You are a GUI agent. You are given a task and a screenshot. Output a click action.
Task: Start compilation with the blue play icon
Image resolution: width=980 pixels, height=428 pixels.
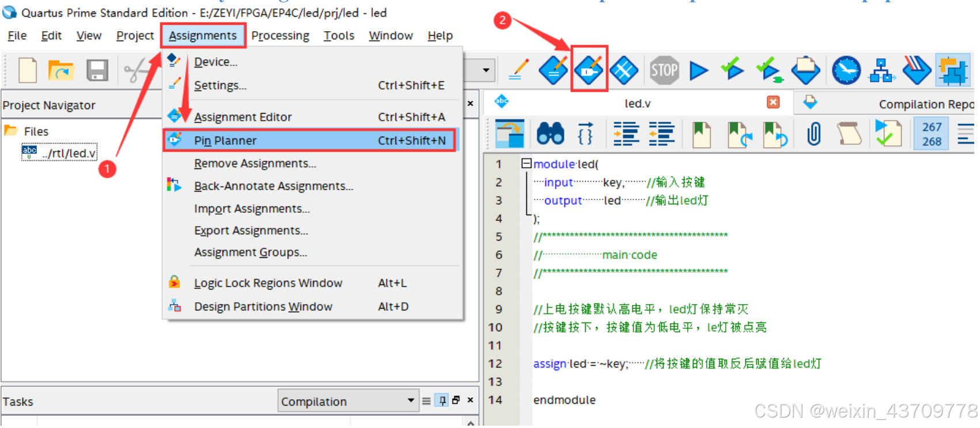click(699, 70)
